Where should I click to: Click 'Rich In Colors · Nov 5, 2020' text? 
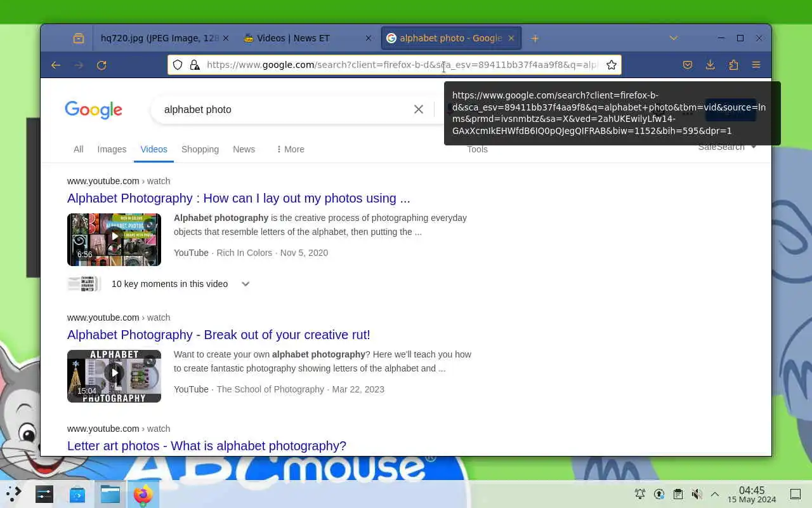pos(272,253)
